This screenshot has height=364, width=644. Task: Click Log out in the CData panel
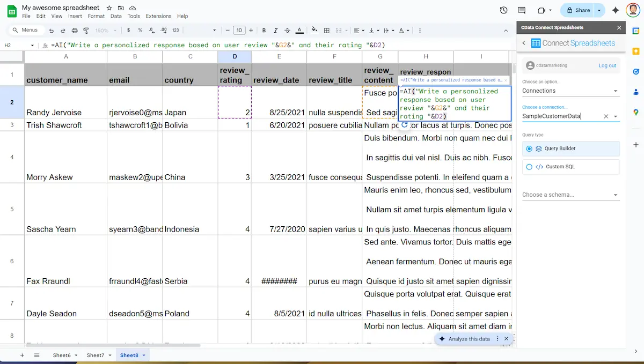[608, 65]
